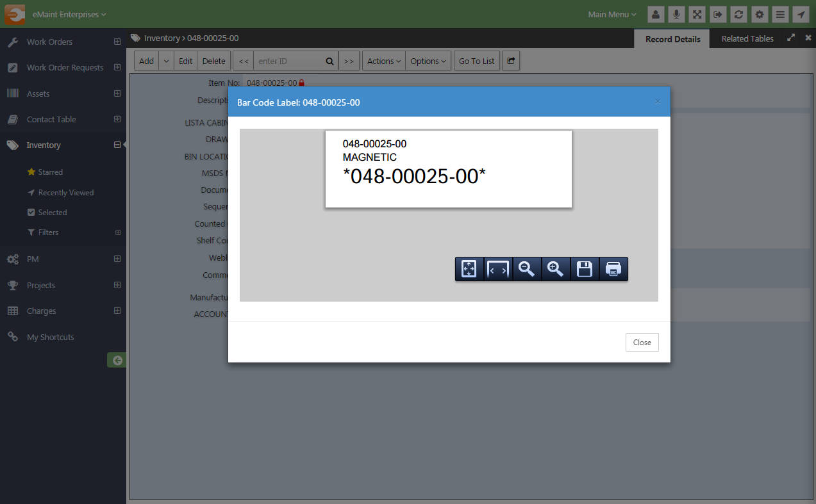Collapse the Inventory sidebar section
The height and width of the screenshot is (504, 816).
(117, 145)
